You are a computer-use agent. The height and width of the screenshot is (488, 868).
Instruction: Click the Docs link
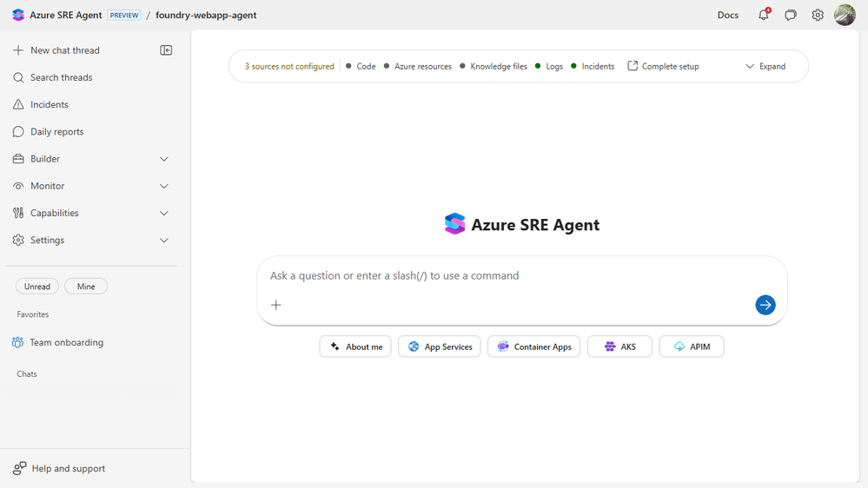tap(727, 15)
